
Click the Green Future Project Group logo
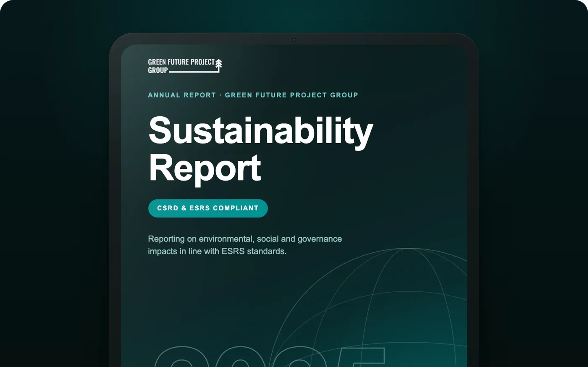click(x=185, y=66)
